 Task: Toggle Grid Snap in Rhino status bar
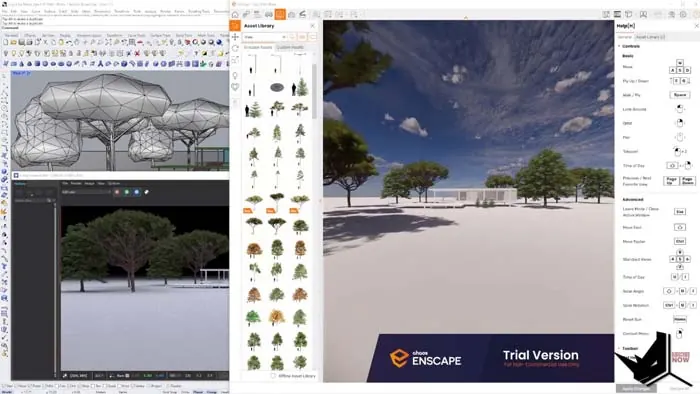click(x=170, y=392)
